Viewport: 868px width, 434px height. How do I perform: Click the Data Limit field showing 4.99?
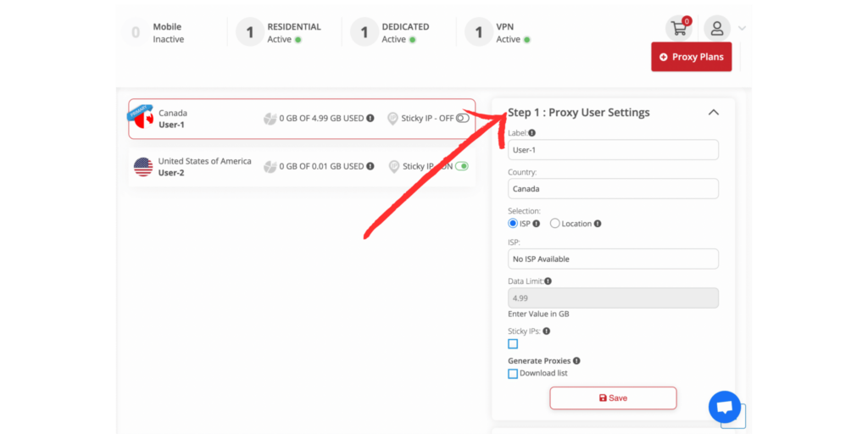coord(614,298)
